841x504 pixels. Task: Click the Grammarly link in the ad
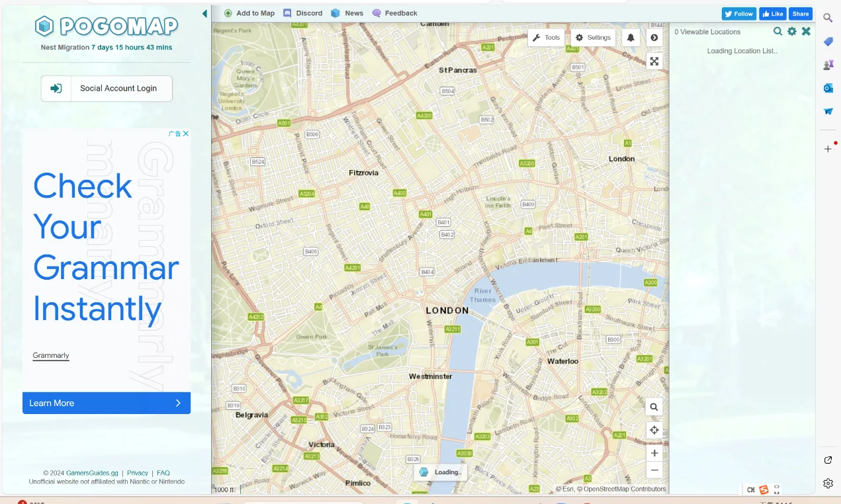click(x=51, y=356)
